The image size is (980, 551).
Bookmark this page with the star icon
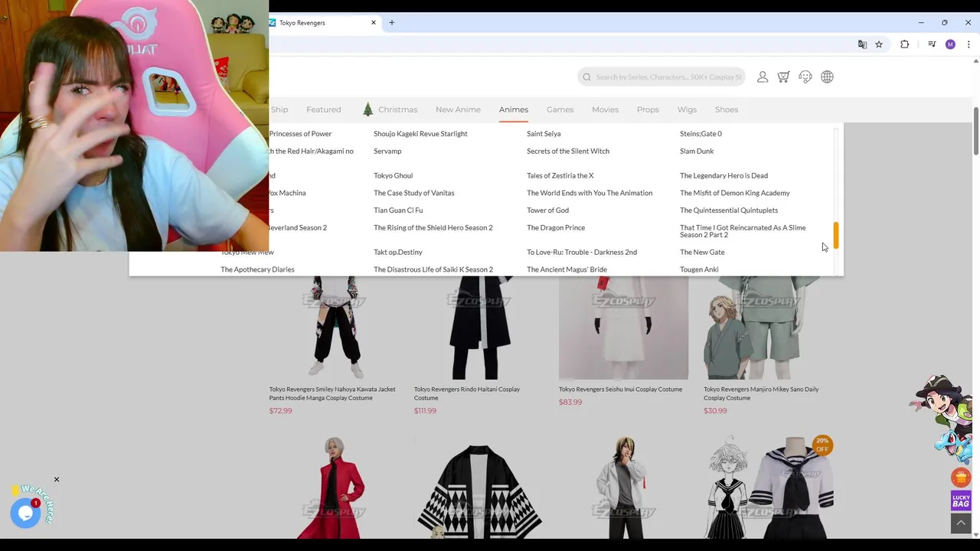point(879,44)
